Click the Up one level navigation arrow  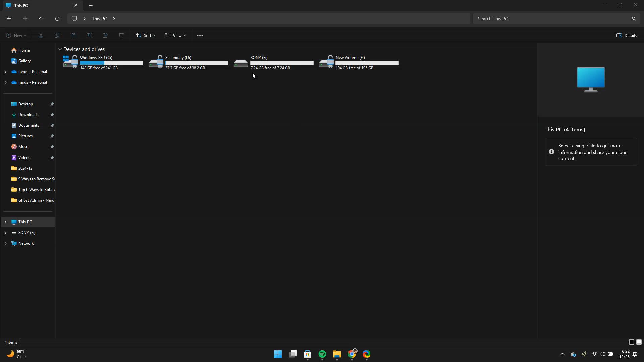point(41,19)
